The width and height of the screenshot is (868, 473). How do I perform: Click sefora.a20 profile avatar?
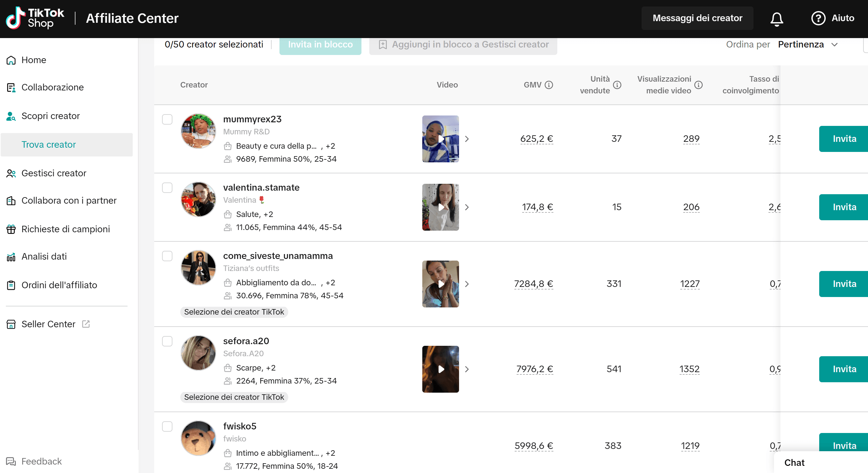(198, 353)
